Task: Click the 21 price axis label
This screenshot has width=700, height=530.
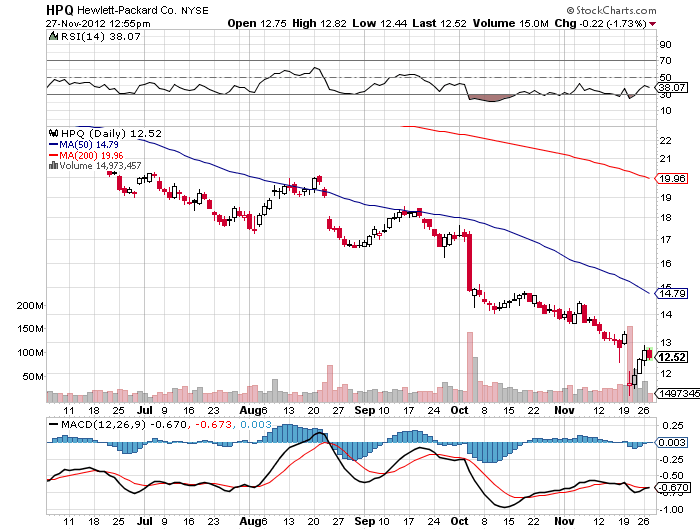Action: [665, 159]
